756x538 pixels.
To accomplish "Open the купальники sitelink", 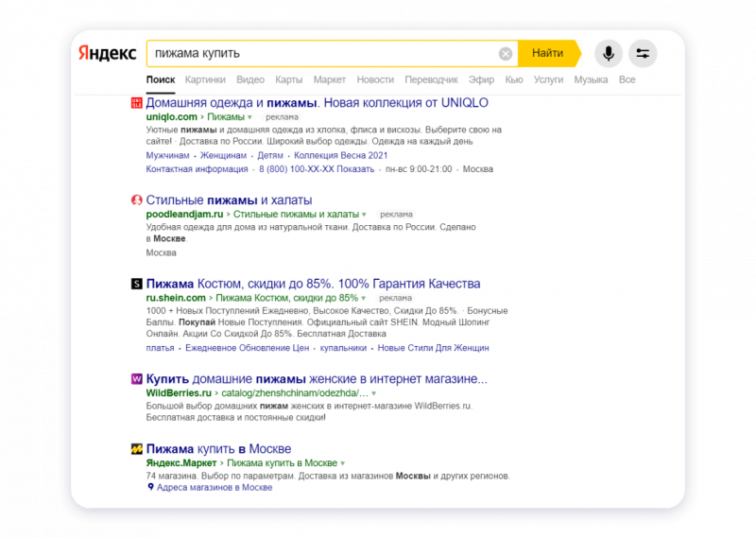I will (x=343, y=348).
